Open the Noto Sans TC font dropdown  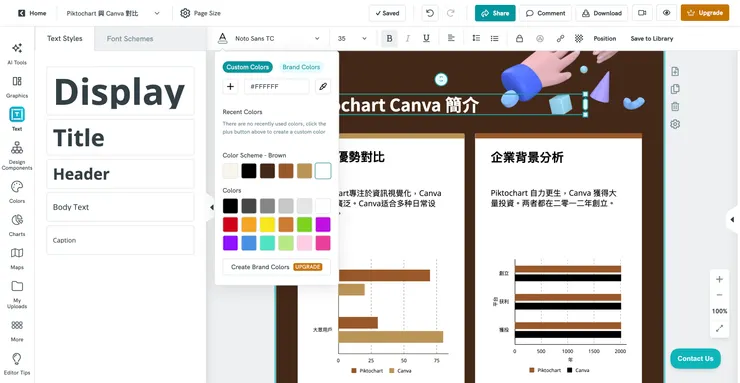pyautogui.click(x=277, y=39)
